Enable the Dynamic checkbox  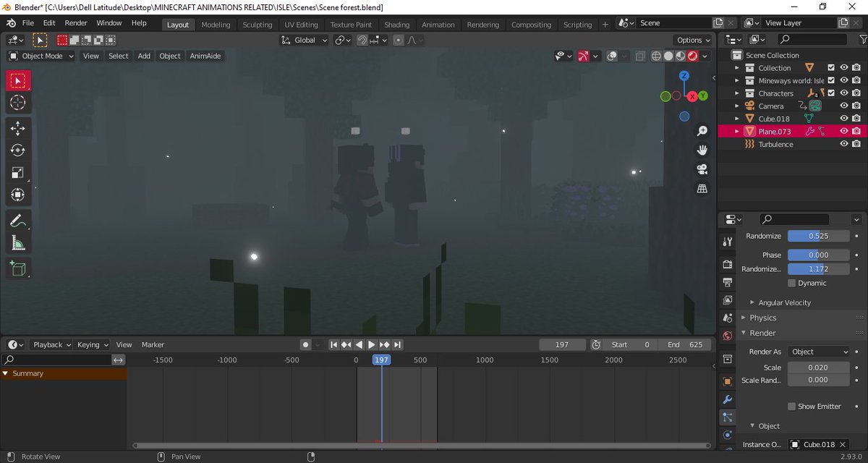click(x=791, y=283)
